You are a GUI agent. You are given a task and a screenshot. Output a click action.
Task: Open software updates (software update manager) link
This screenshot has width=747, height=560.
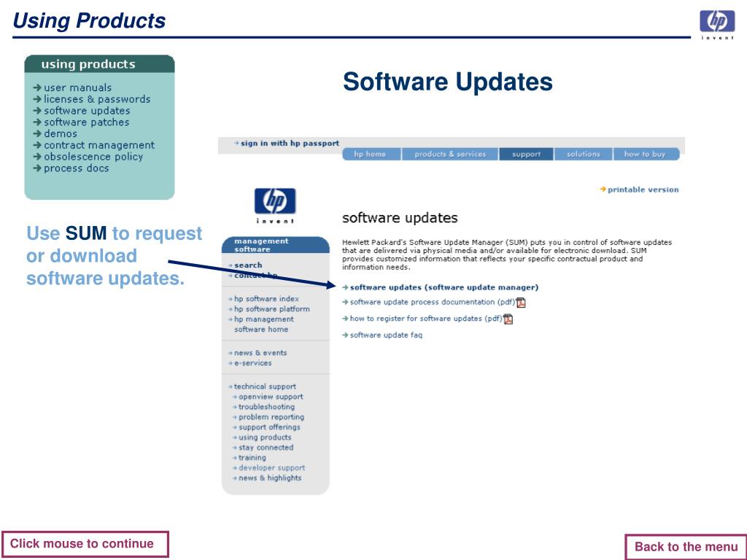pos(444,287)
